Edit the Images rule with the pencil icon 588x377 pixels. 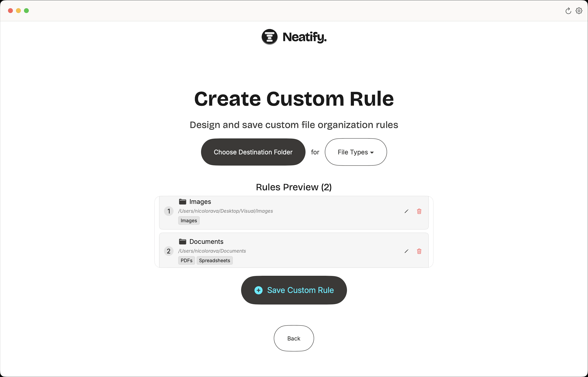(x=406, y=211)
